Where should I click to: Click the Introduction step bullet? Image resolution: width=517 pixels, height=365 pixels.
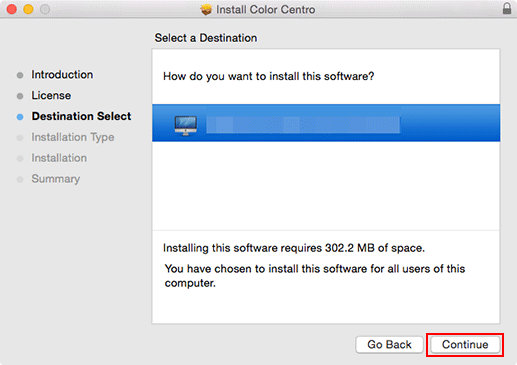[x=20, y=75]
